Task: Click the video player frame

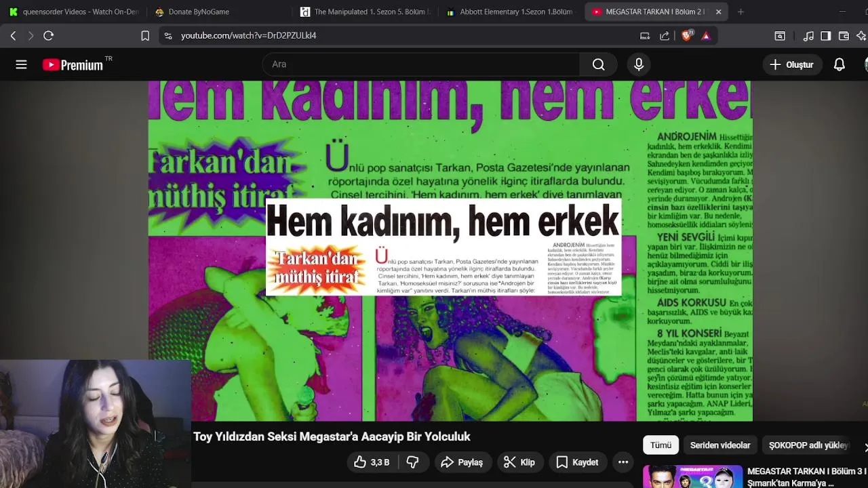Action: [450, 251]
